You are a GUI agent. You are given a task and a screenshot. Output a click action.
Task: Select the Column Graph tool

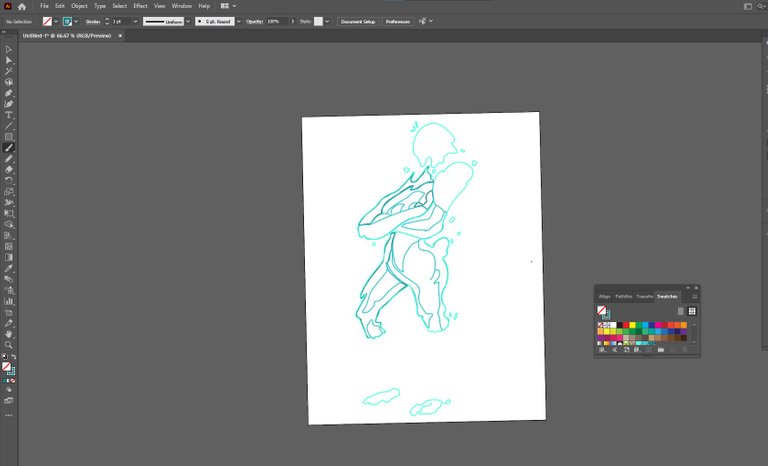[x=8, y=301]
